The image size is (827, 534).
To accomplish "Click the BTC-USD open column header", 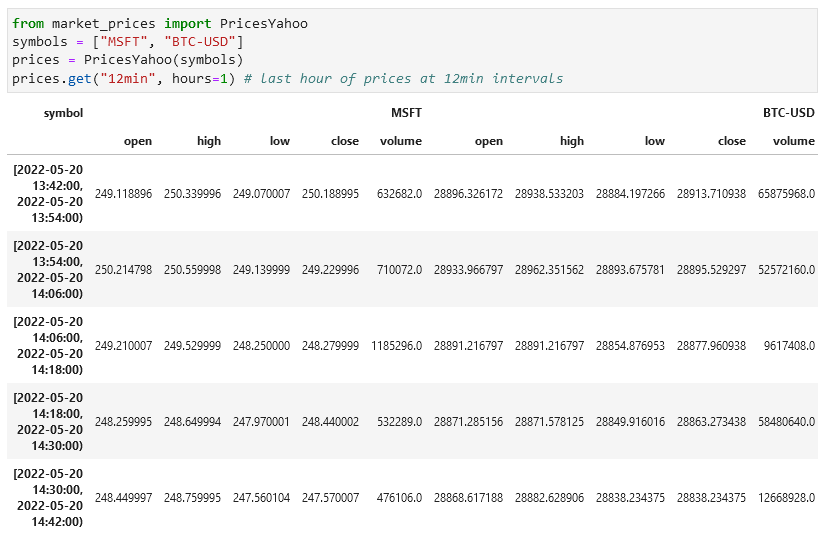I will (488, 141).
